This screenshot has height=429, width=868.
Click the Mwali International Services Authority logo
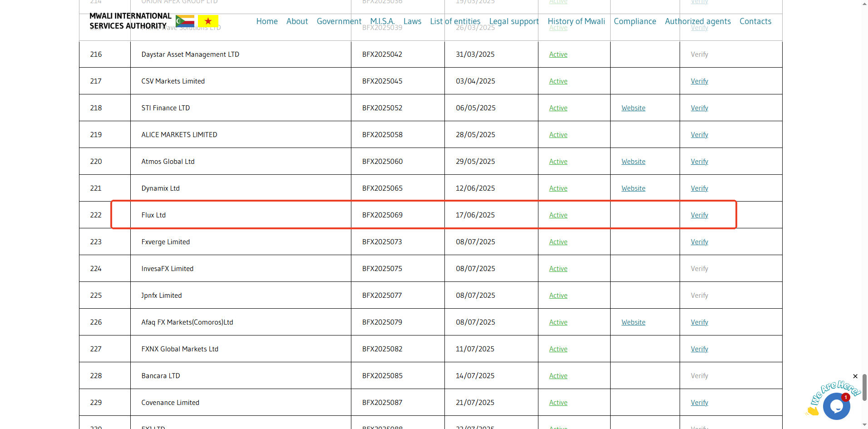coord(130,21)
